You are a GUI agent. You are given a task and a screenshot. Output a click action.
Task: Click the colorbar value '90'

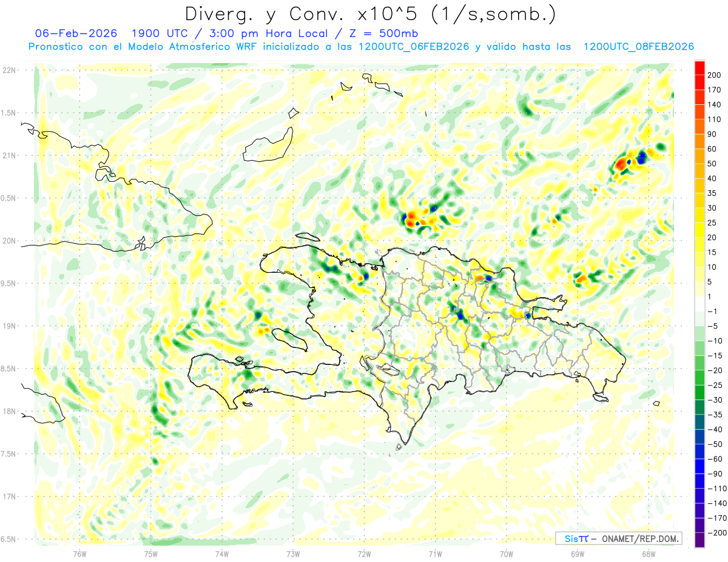(712, 134)
